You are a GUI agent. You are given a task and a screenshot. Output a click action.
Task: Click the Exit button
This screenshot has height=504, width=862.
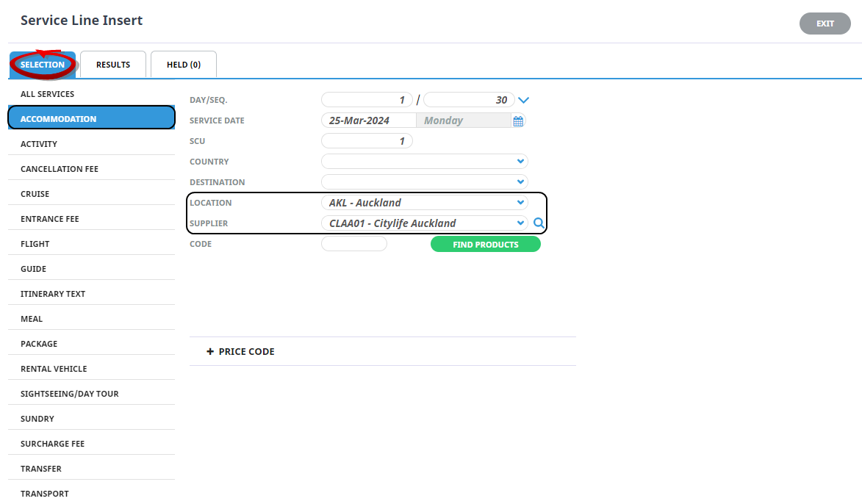coord(825,24)
